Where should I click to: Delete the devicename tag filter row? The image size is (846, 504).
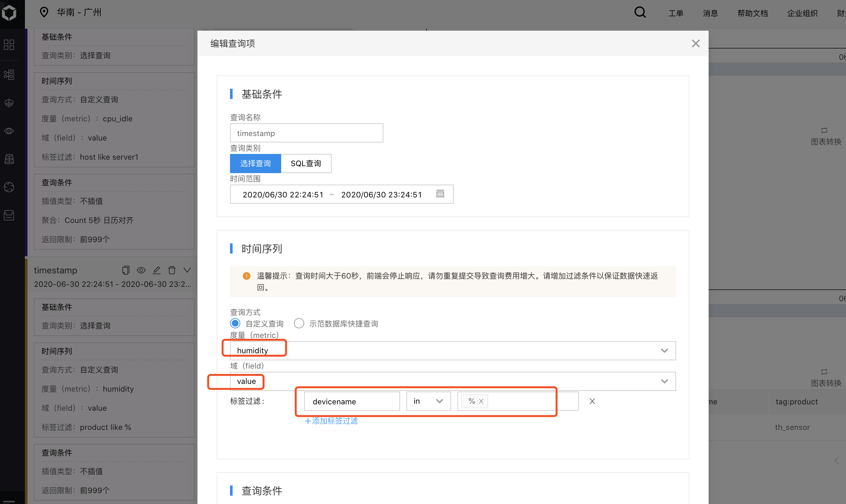tap(592, 401)
